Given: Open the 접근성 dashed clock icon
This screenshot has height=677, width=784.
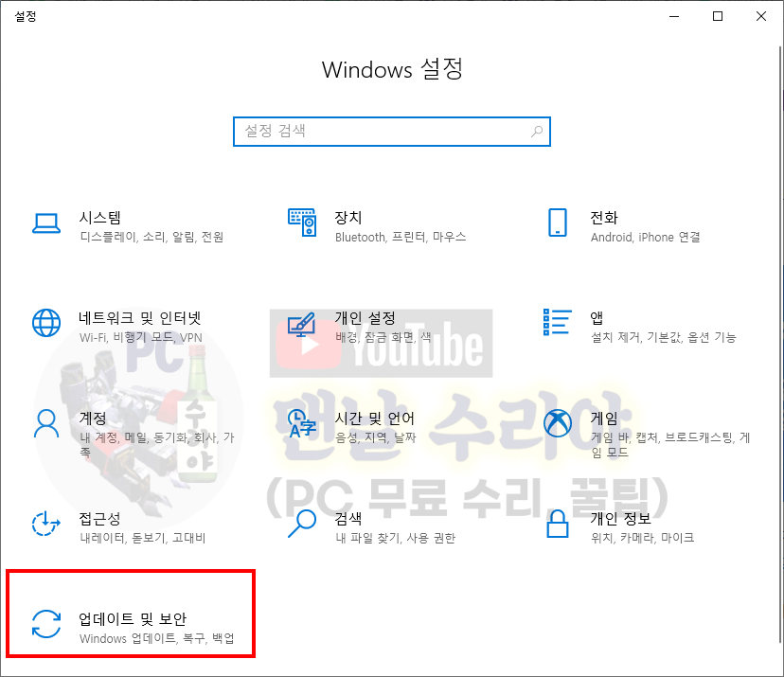Looking at the screenshot, I should (46, 524).
